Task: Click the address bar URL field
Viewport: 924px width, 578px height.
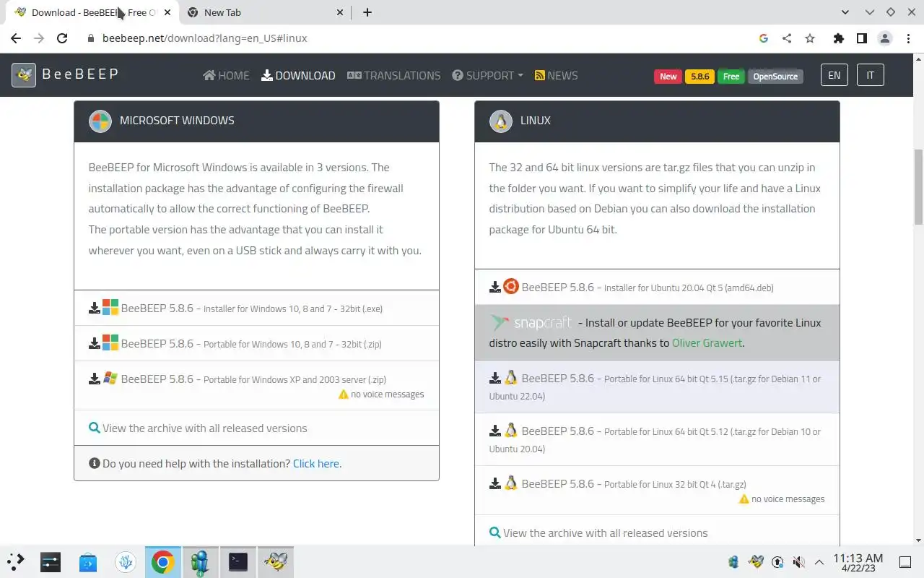Action: point(419,38)
